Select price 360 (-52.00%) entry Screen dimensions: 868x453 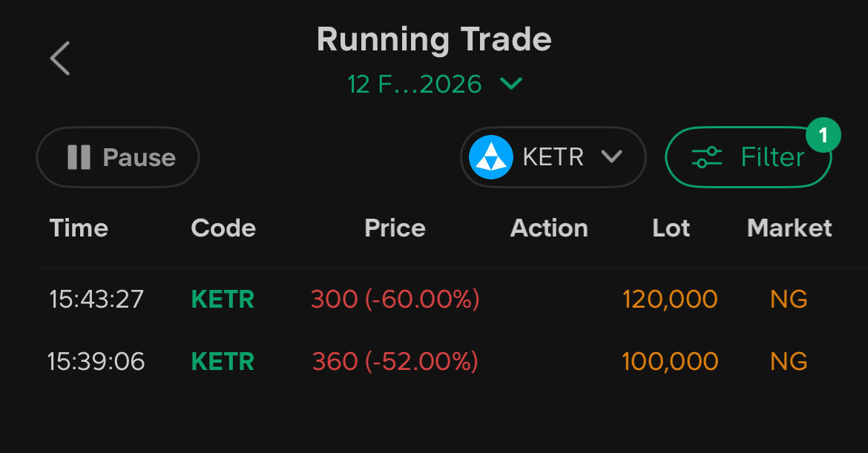point(395,361)
